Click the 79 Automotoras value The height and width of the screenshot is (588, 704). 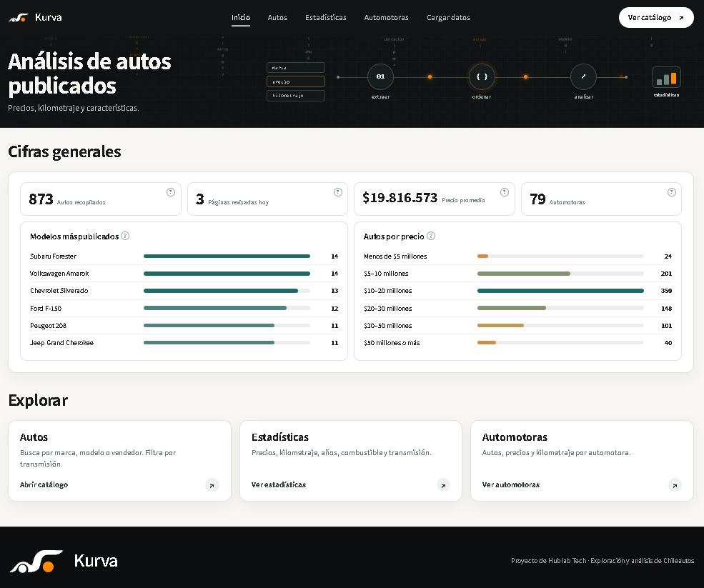coord(537,199)
